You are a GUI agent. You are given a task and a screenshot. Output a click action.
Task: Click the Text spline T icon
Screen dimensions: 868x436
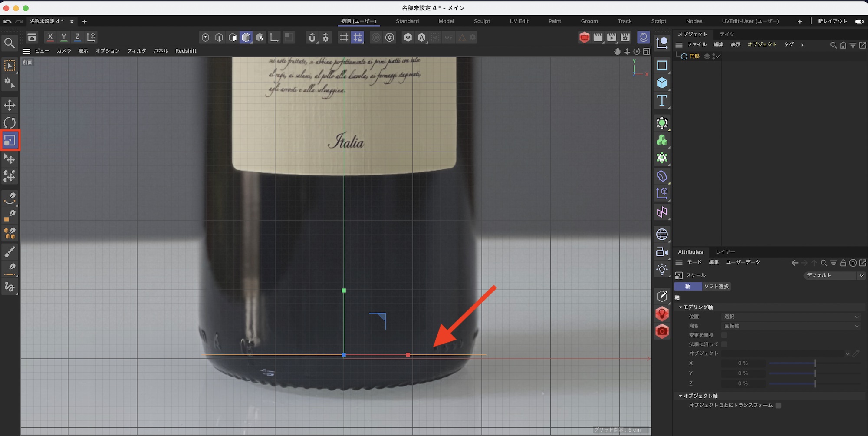point(662,101)
